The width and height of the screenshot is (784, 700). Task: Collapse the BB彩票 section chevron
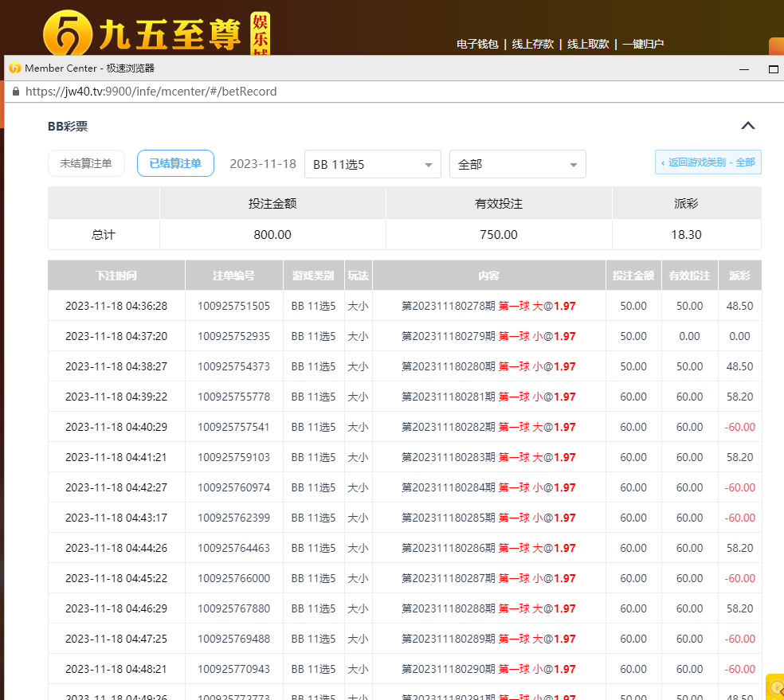747,126
